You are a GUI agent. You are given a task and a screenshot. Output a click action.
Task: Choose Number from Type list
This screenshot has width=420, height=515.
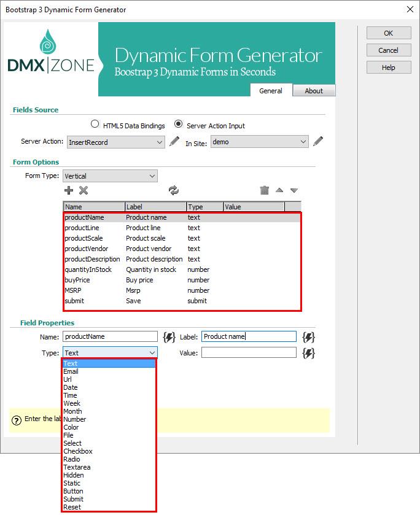(109, 419)
